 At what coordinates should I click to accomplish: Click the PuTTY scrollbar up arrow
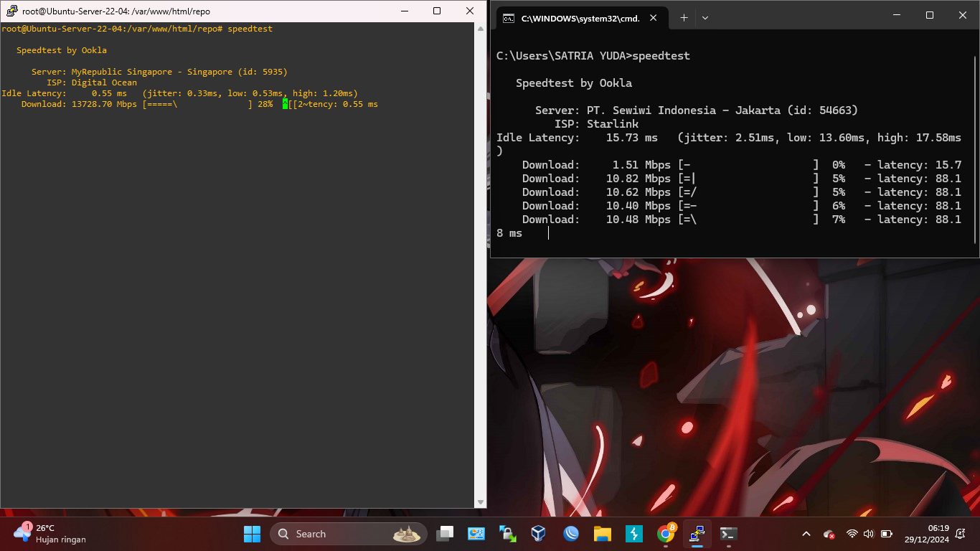[x=481, y=29]
